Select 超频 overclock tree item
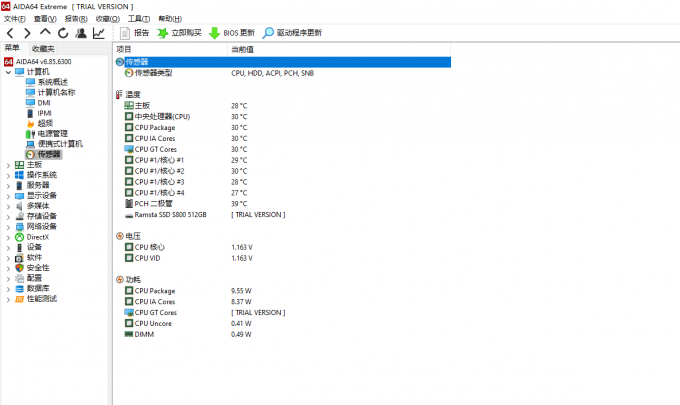This screenshot has width=680, height=405. click(45, 123)
